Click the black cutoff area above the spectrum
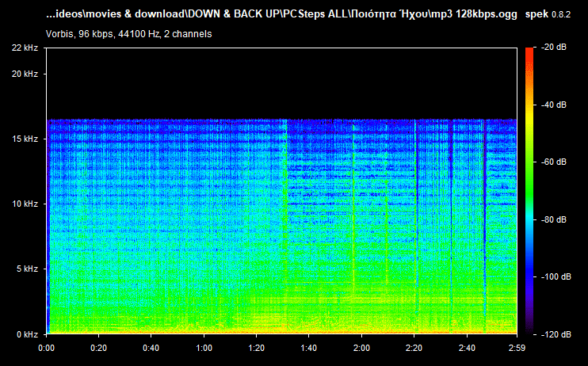This screenshot has height=366, width=588. [x=281, y=83]
